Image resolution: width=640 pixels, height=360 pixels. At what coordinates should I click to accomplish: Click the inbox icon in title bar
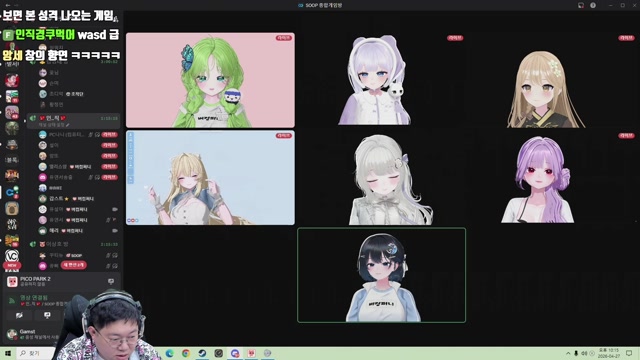(x=581, y=5)
